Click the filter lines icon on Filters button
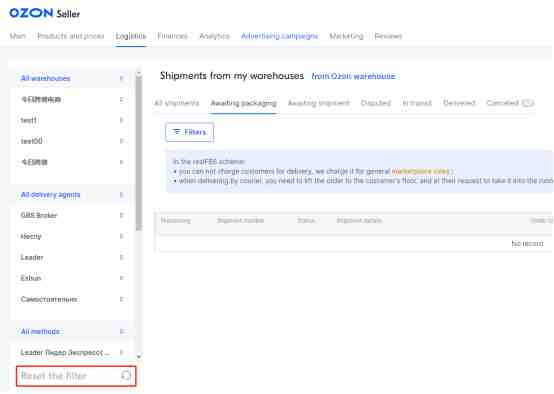The image size is (554, 394). click(x=176, y=132)
